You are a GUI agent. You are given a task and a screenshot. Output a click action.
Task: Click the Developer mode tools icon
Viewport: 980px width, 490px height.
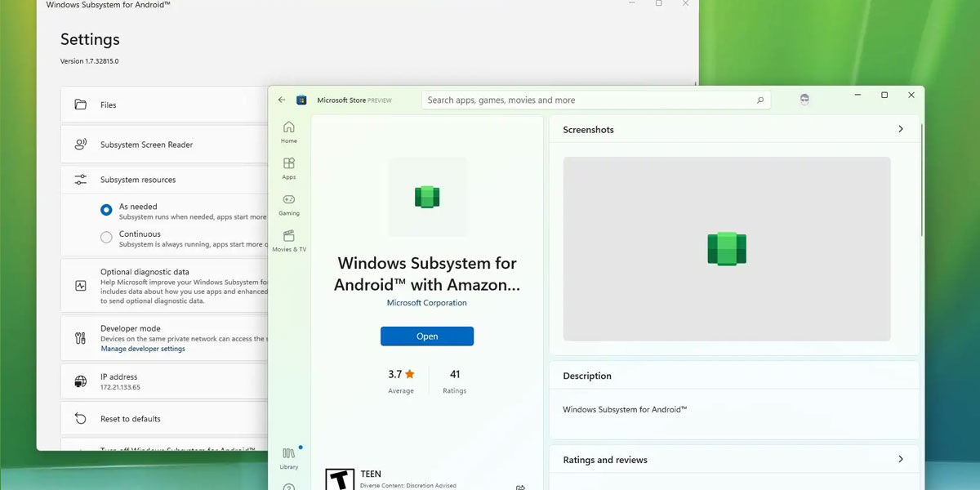81,338
